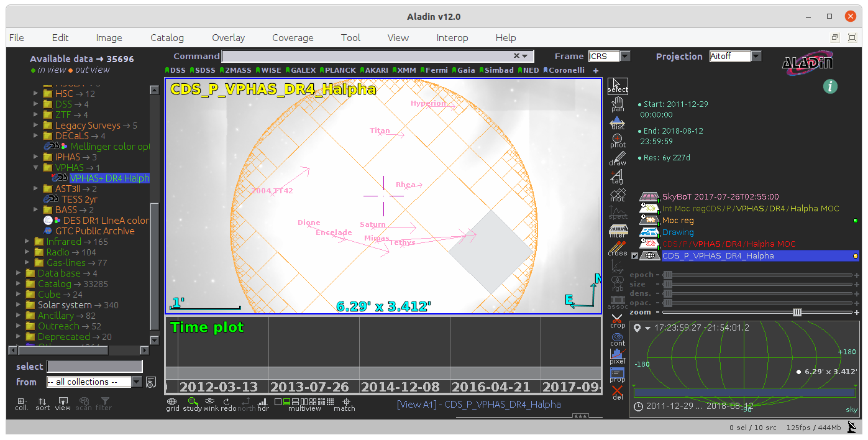Switch to the 16-view multiview layout
The width and height of the screenshot is (868, 440).
pyautogui.click(x=330, y=401)
